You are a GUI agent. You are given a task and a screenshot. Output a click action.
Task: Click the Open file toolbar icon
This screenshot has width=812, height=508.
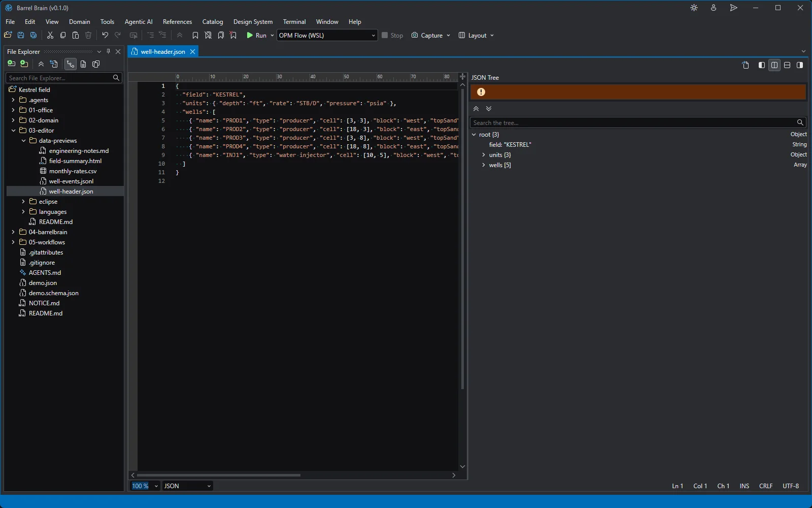pyautogui.click(x=8, y=35)
